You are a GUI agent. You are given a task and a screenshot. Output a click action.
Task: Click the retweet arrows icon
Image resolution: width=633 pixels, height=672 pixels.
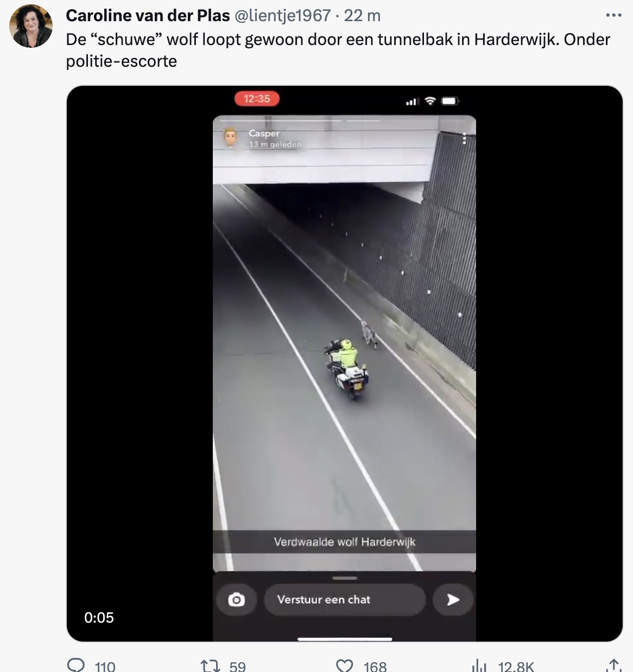click(210, 665)
